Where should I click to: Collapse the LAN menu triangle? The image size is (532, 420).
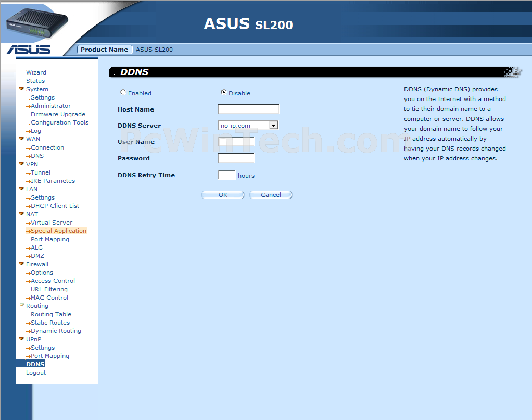(21, 189)
